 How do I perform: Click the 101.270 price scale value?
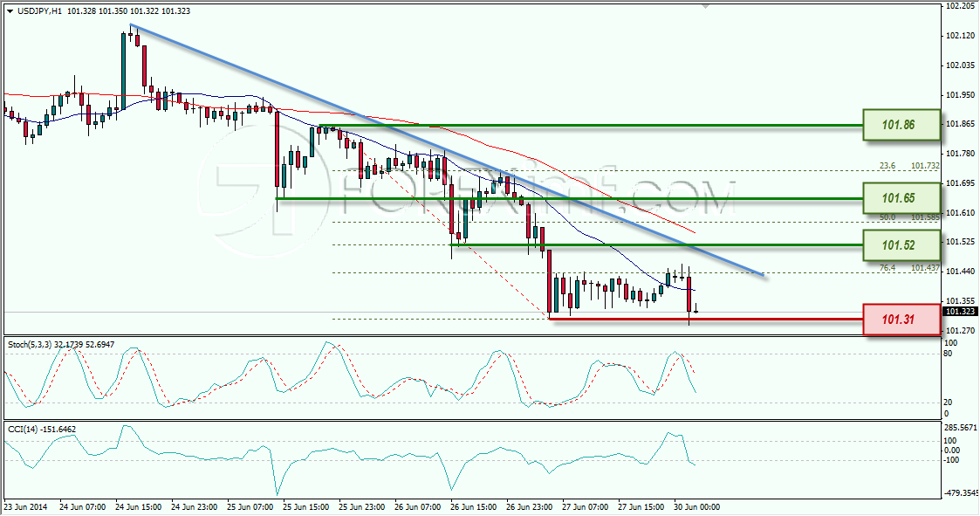click(x=960, y=330)
